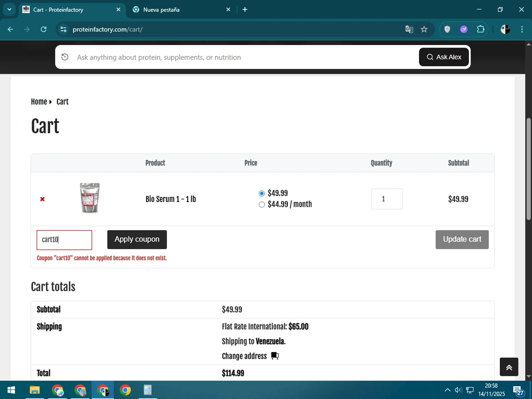Open the Bio Serum product thumbnail

(x=90, y=198)
